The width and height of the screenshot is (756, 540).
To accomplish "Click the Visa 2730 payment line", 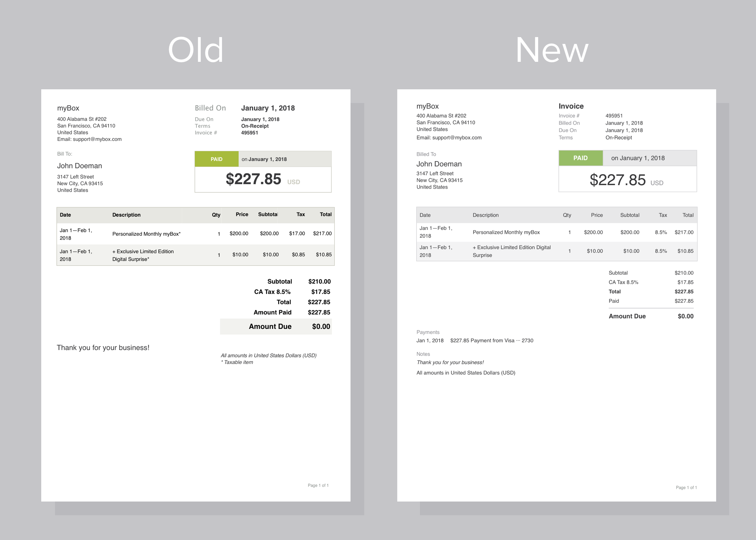I will click(491, 340).
